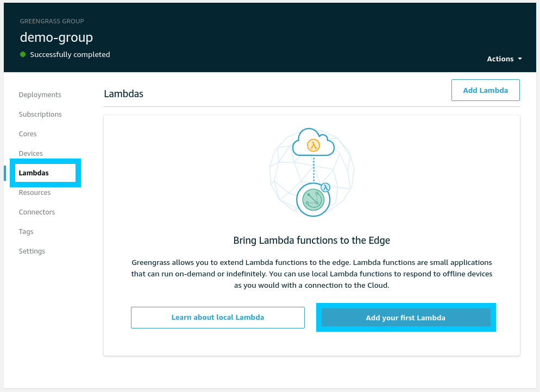This screenshot has height=392, width=540.
Task: Click the caret arrow beside Actions
Action: coord(520,59)
